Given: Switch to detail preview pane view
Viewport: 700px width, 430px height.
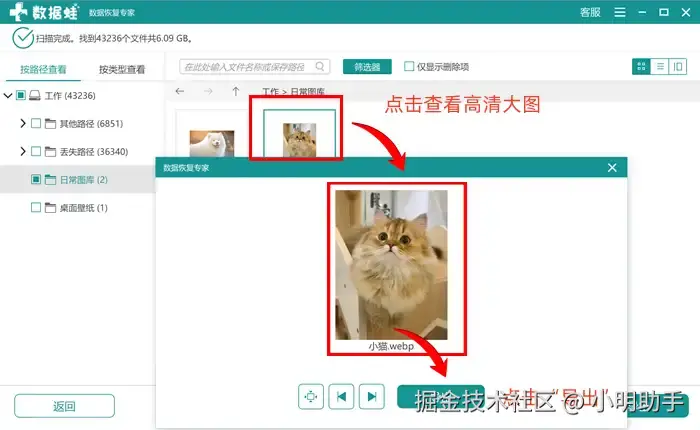Looking at the screenshot, I should (x=678, y=67).
